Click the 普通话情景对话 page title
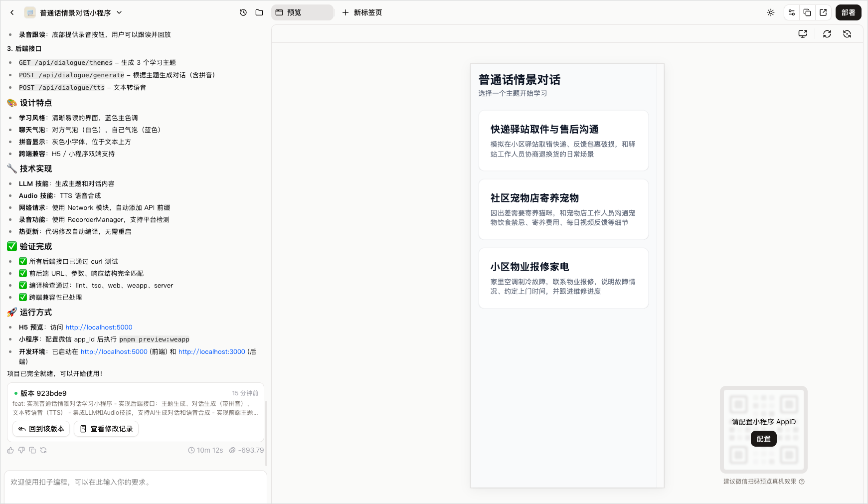 pyautogui.click(x=520, y=80)
